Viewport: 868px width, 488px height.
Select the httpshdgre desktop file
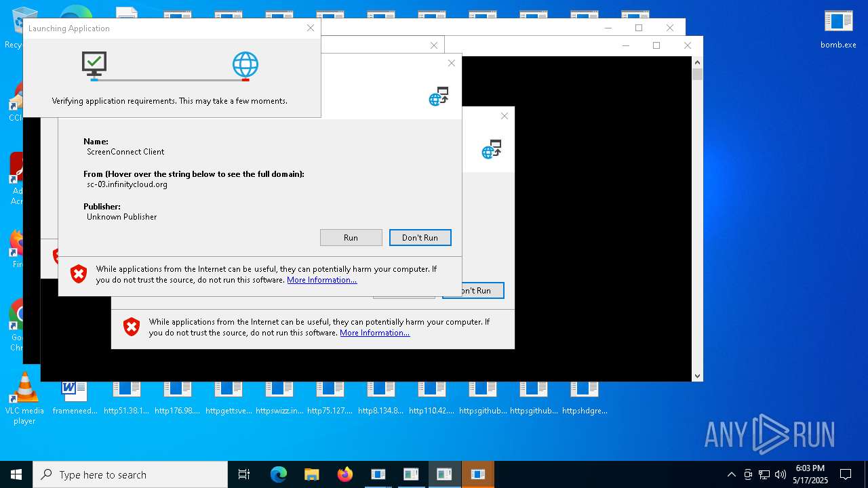(585, 399)
